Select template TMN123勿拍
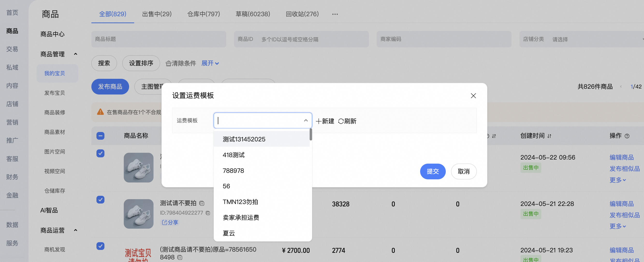This screenshot has height=262, width=644. click(x=262, y=202)
